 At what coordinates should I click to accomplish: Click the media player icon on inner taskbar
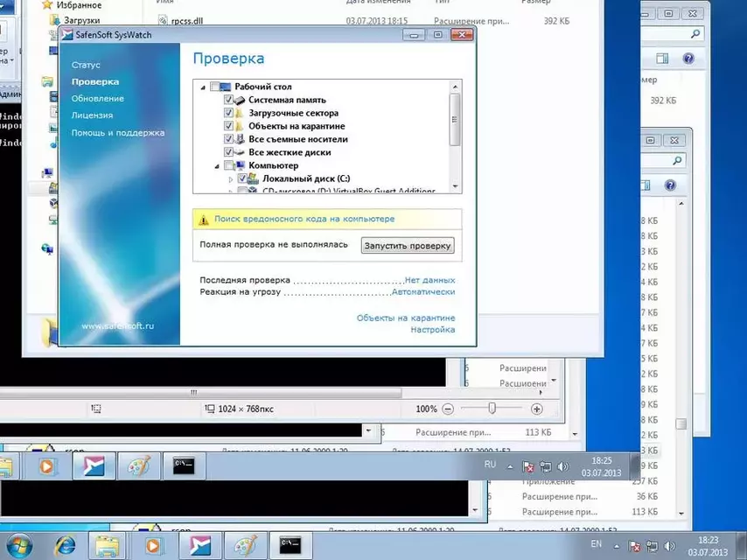pyautogui.click(x=46, y=466)
